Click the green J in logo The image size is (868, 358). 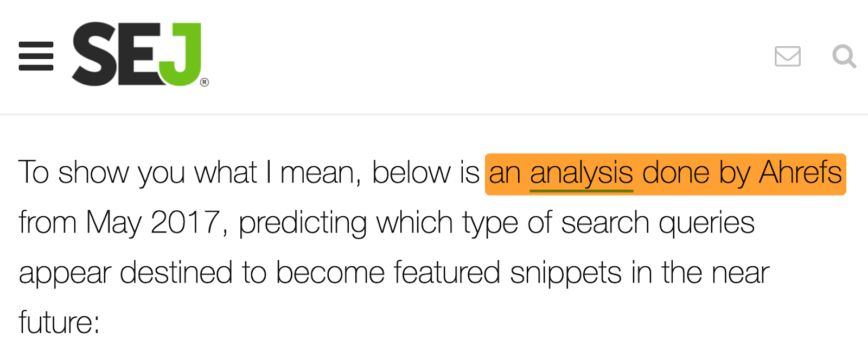tap(182, 54)
